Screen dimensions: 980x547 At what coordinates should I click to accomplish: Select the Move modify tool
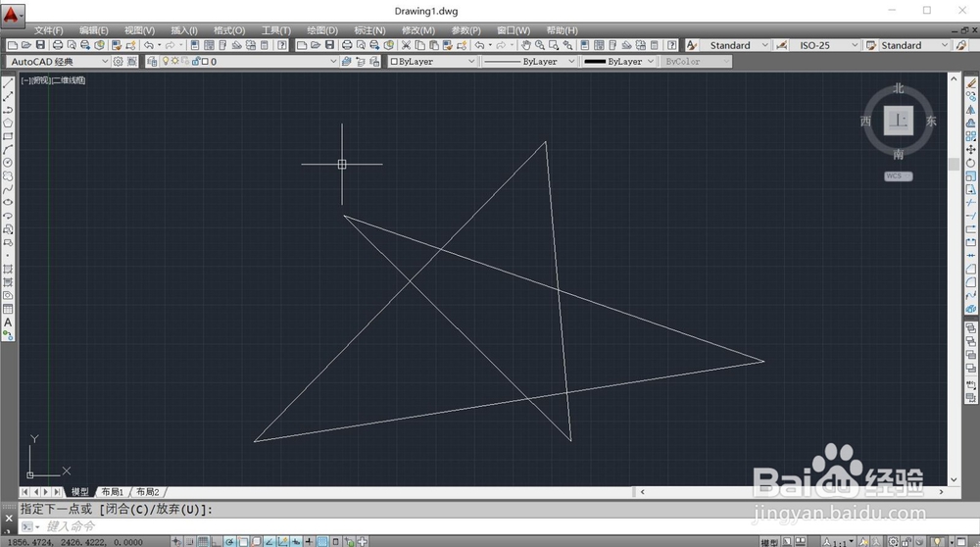970,149
